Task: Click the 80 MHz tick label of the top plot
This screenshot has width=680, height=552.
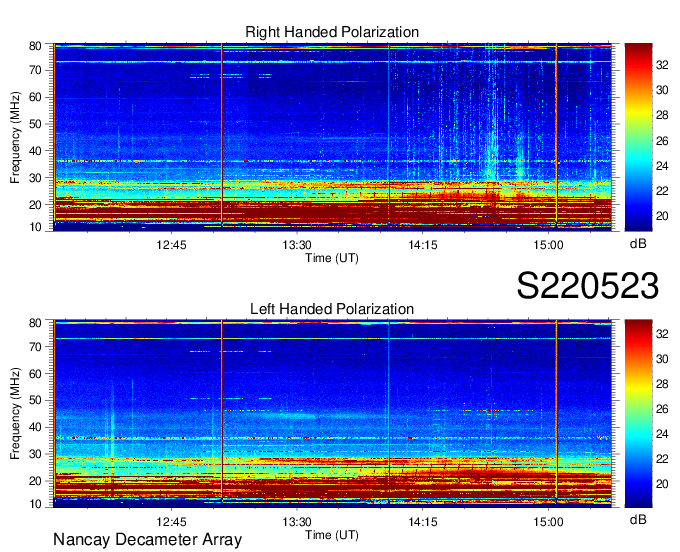Action: click(35, 46)
